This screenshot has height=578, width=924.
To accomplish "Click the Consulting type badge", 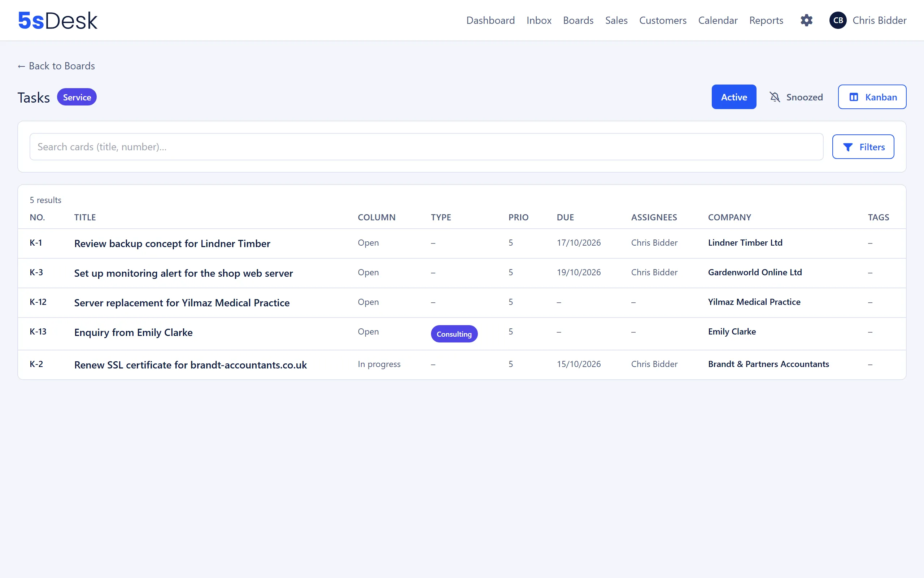I will click(x=454, y=334).
